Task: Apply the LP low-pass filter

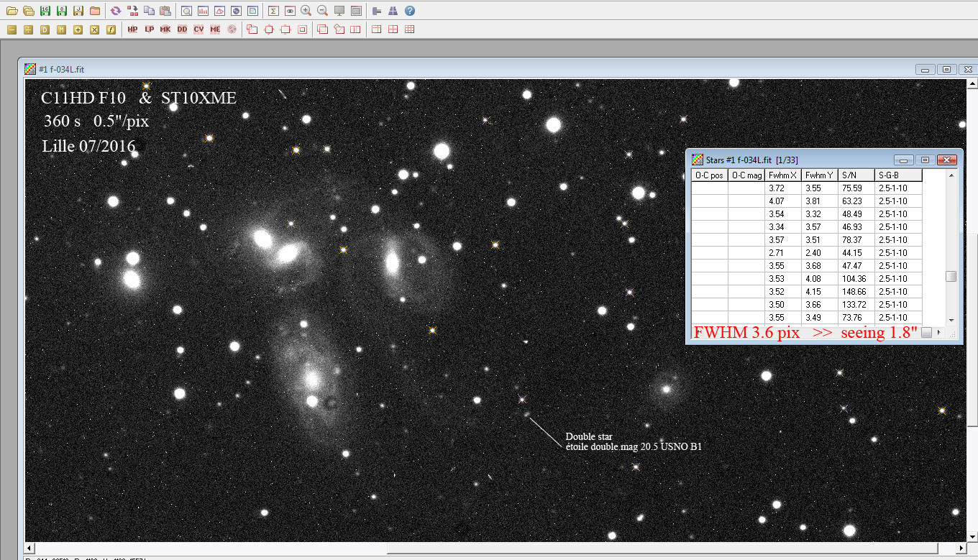Action: coord(149,29)
